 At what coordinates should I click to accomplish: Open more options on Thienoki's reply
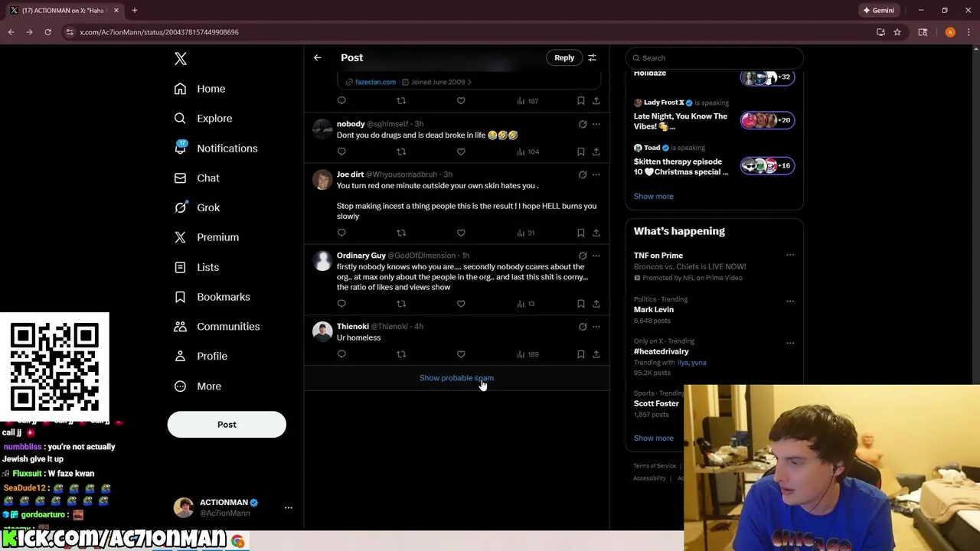[x=596, y=327]
